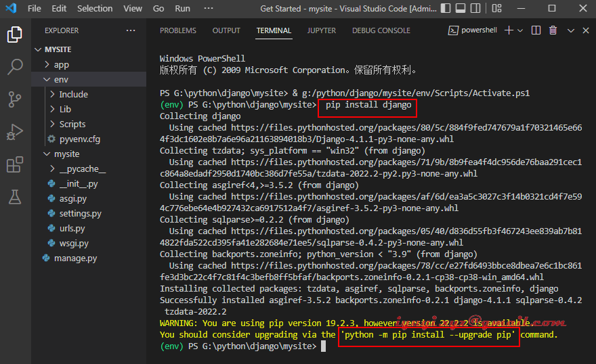Open the Testing flask view
Viewport: 596px width, 364px height.
pyautogui.click(x=15, y=197)
